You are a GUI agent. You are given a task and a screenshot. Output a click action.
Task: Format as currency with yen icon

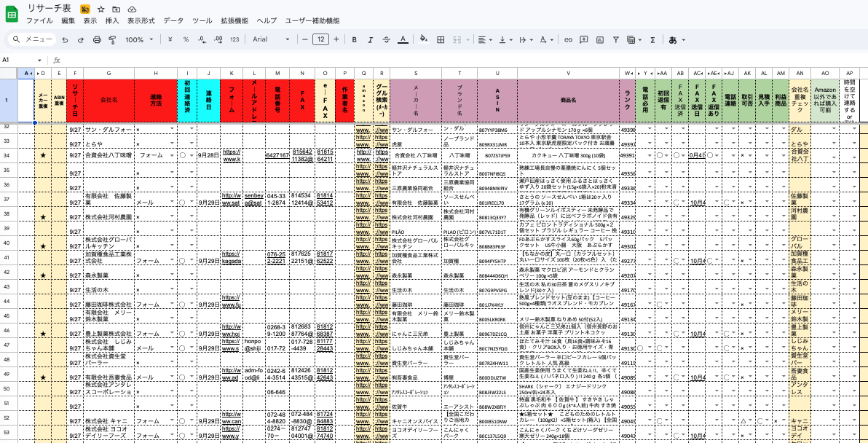pos(170,40)
